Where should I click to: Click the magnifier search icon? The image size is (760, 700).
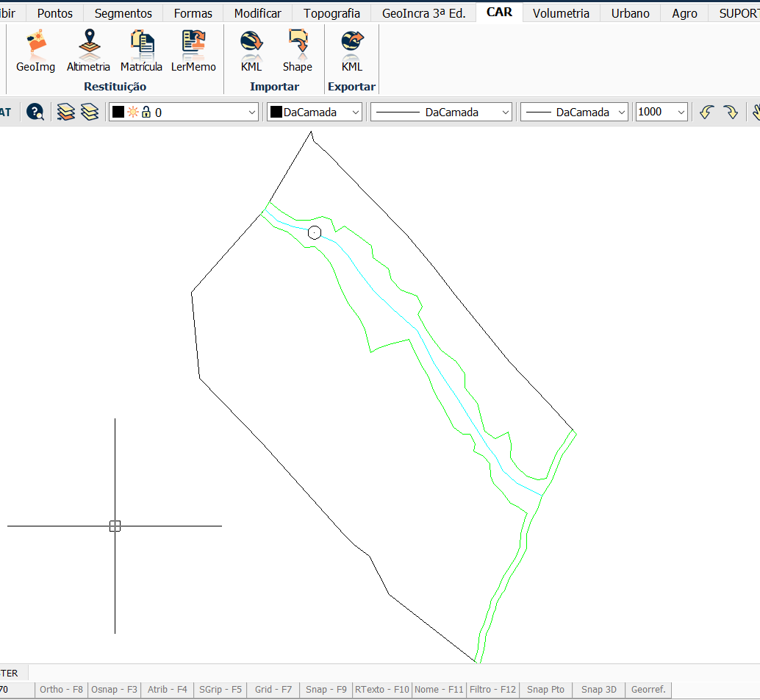tap(35, 112)
